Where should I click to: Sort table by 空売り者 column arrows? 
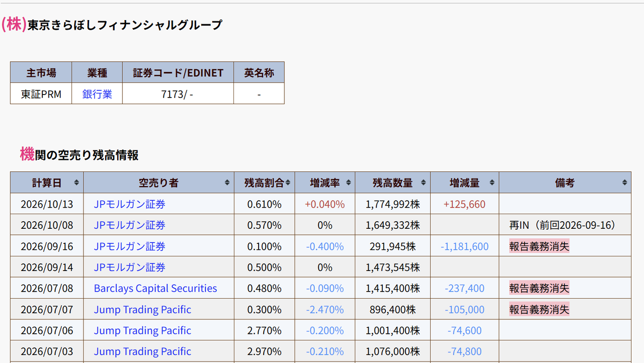(227, 183)
